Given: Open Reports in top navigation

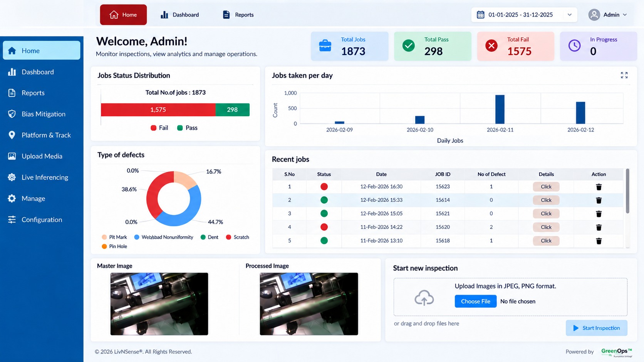Looking at the screenshot, I should click(238, 15).
